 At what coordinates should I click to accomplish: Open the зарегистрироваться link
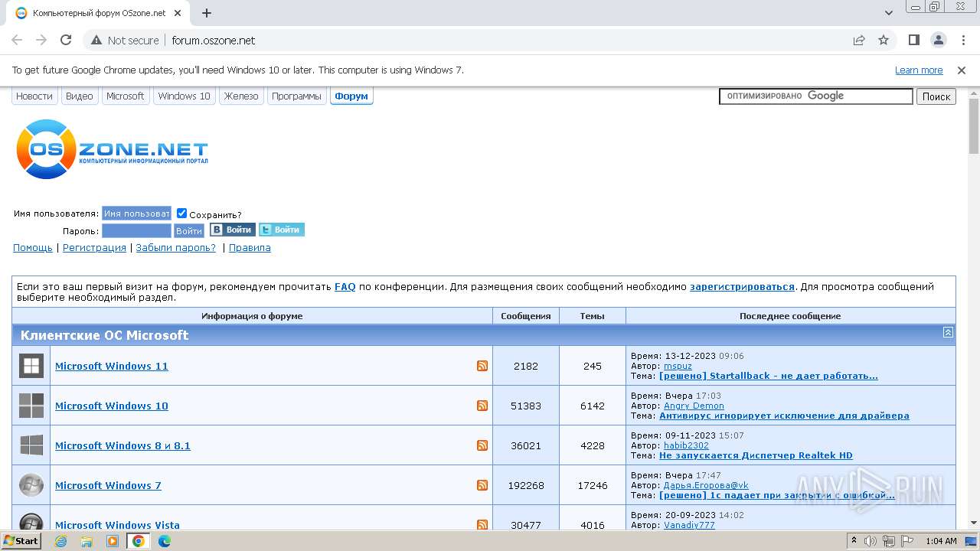tap(742, 286)
